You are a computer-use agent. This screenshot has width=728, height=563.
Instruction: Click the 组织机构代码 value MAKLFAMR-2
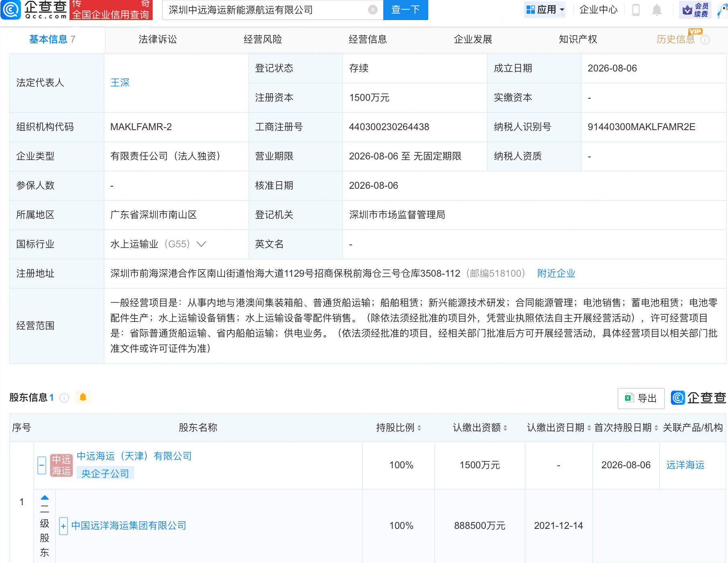coord(141,127)
